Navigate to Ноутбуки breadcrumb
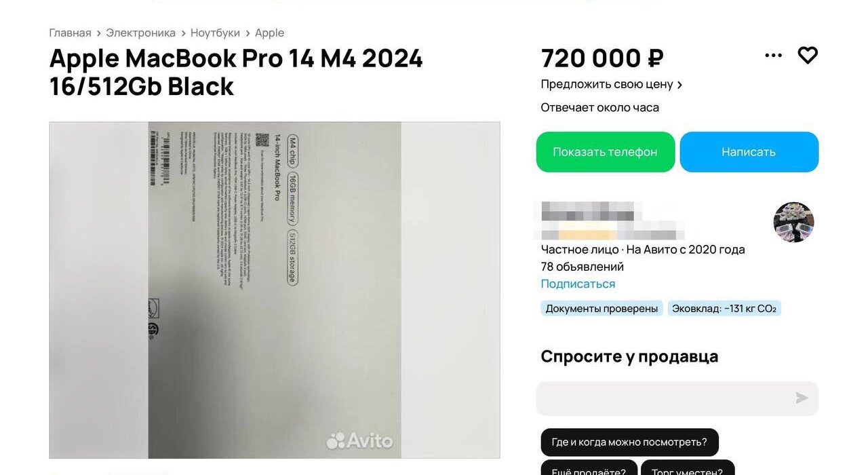Screen dimensions: 868x475 tap(215, 33)
